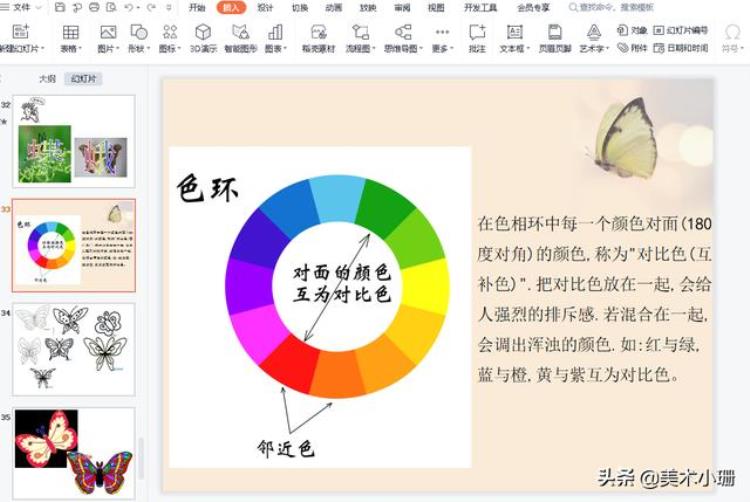750x502 pixels.
Task: Switch to the 开发工具 tab
Action: click(x=480, y=7)
